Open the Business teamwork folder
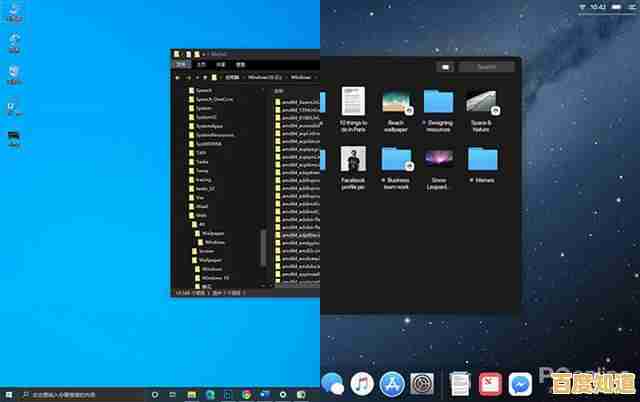This screenshot has width=640, height=402. click(396, 169)
